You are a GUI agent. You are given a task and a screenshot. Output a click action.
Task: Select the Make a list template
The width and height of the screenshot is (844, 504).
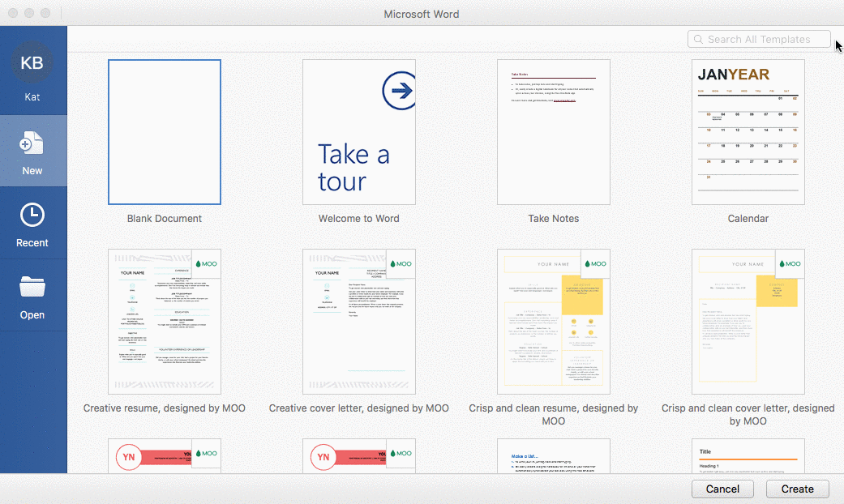[x=553, y=457]
